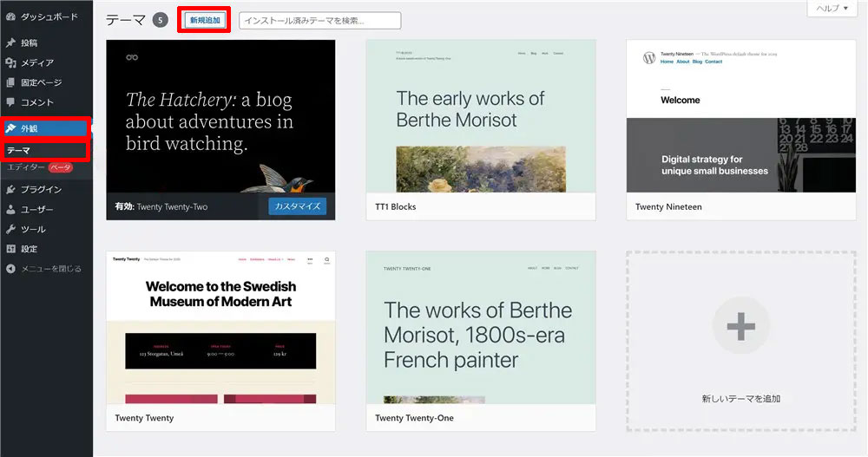Viewport: 868px width, 457px height.
Task: Expand the ヘルプ dropdown tab
Action: [832, 8]
